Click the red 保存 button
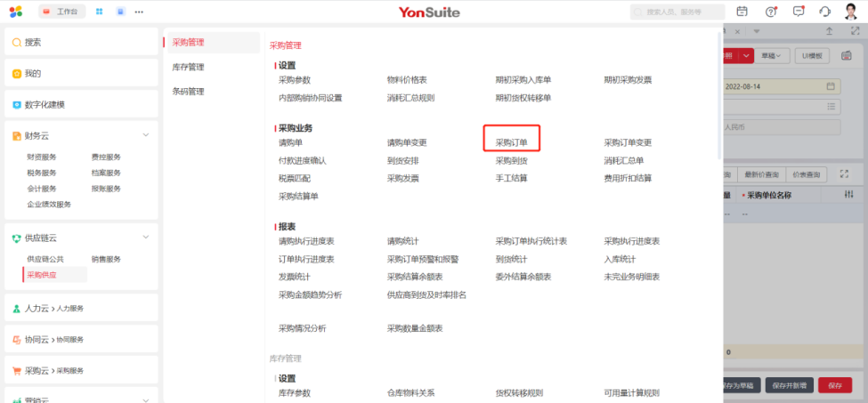868x403 pixels. [x=834, y=385]
